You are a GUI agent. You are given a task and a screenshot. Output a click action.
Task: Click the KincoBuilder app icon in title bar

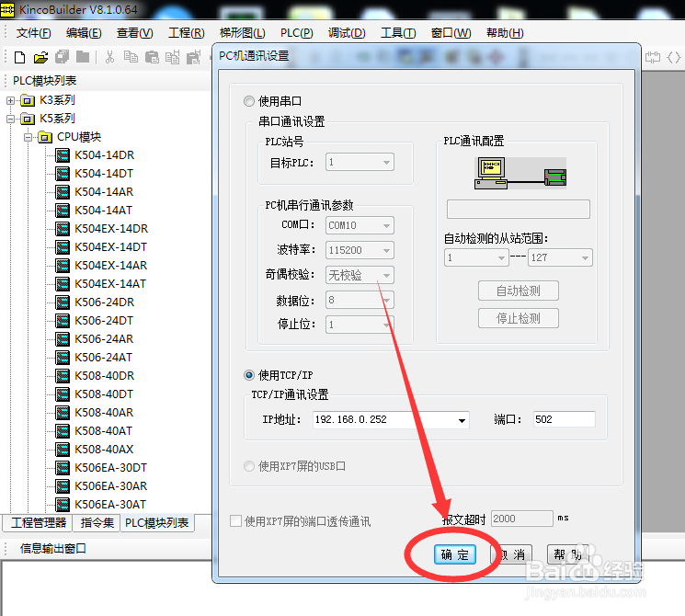click(x=7, y=9)
